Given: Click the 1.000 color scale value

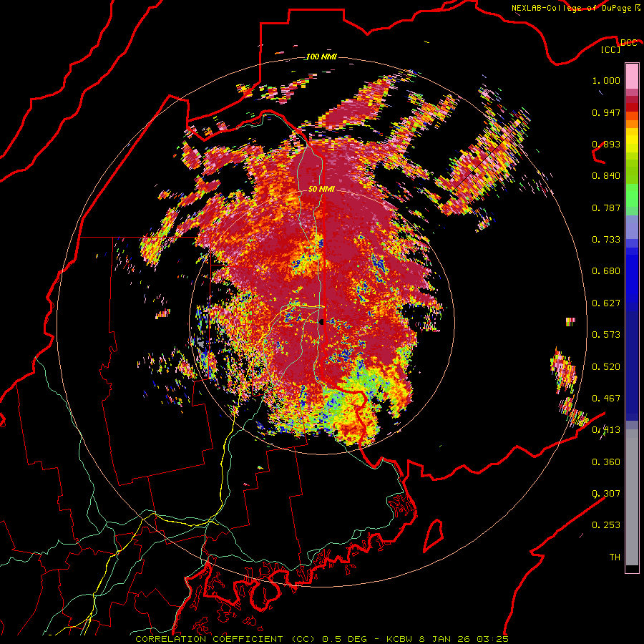Looking at the screenshot, I should 606,80.
